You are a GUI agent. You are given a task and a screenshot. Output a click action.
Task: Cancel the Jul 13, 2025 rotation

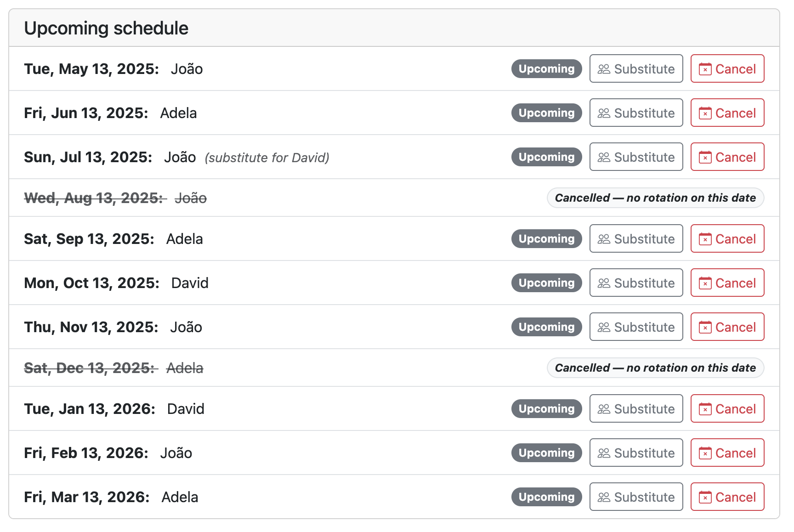point(727,157)
